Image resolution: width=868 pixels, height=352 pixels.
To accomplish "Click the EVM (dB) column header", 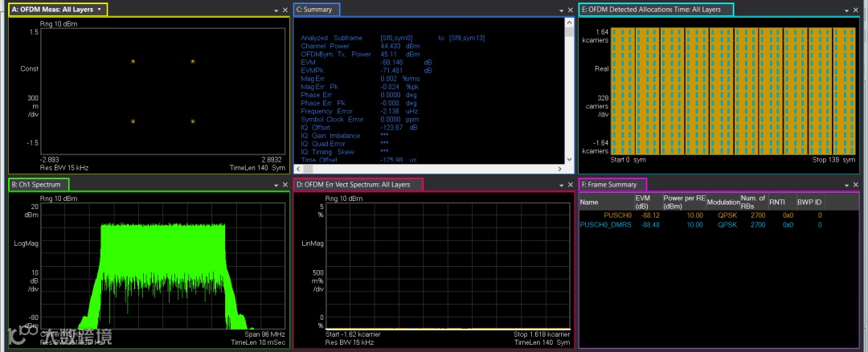I will click(649, 202).
